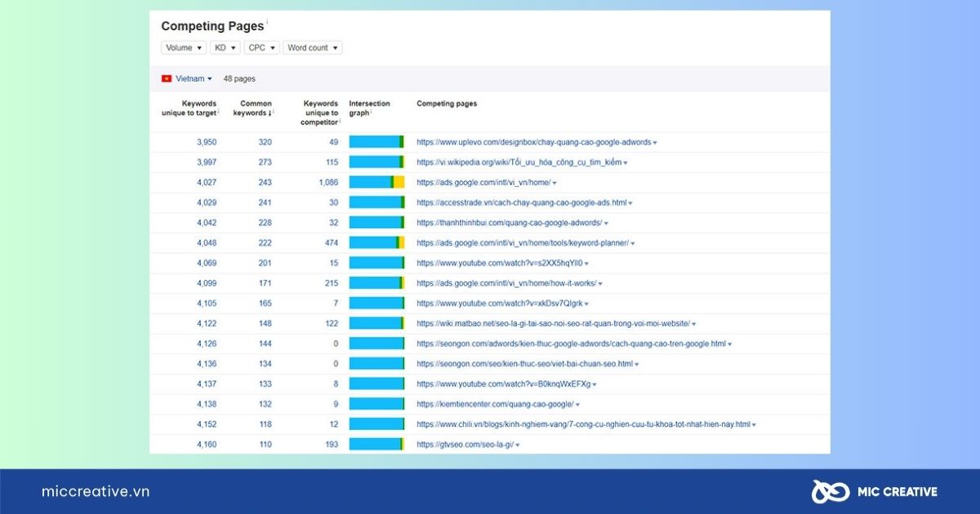The image size is (980, 514).
Task: Click the 4,160 unique-to-target value
Action: (x=207, y=444)
